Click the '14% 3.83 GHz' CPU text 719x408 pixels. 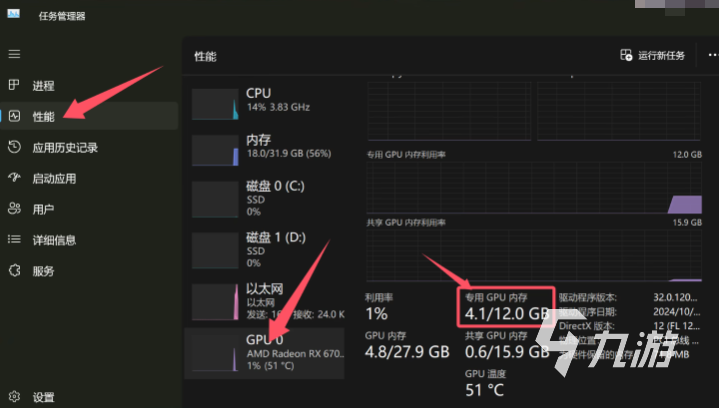[278, 107]
